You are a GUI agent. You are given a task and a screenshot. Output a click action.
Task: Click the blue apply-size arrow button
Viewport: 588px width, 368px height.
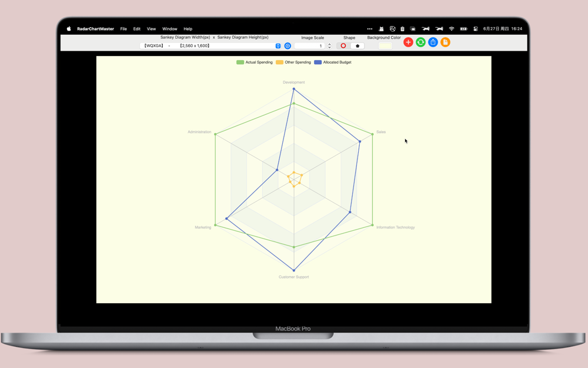point(288,46)
